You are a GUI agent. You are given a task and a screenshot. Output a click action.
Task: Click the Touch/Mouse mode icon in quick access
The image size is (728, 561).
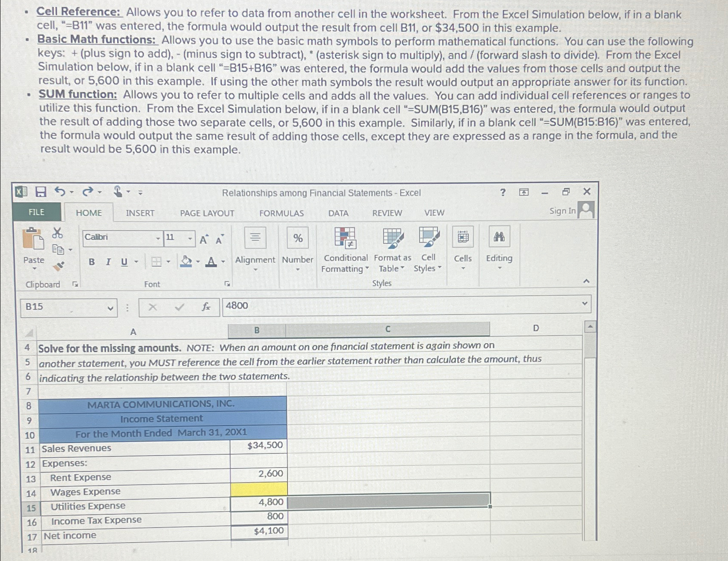click(118, 192)
